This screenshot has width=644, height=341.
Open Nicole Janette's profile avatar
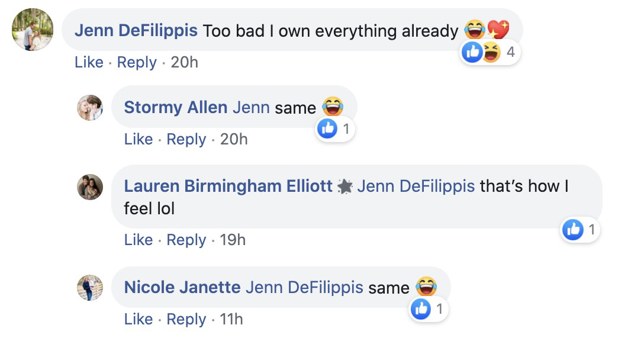(90, 288)
